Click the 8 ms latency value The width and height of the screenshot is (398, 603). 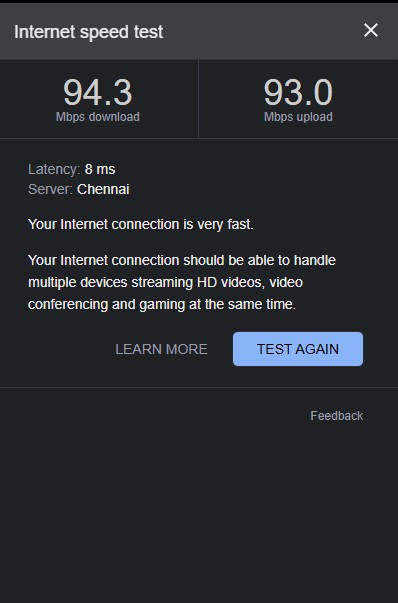click(100, 169)
